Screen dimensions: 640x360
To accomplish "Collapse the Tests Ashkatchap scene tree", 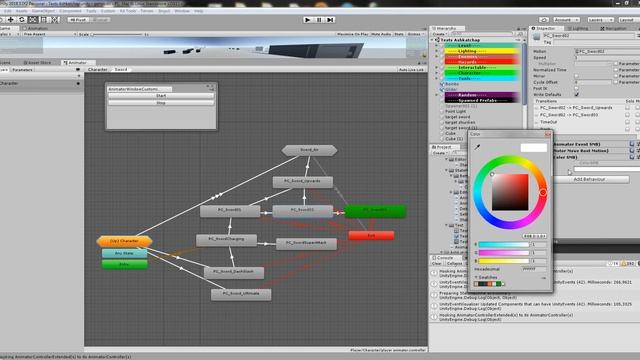I will point(433,40).
